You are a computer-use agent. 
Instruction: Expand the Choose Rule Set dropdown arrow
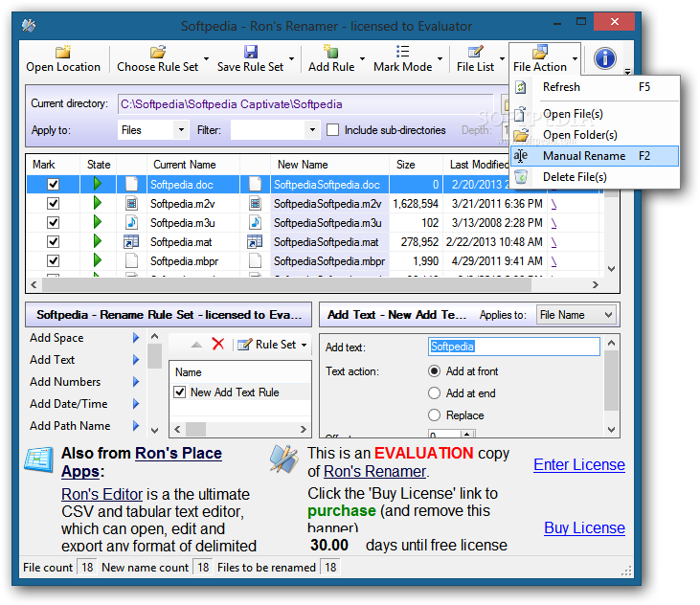(206, 58)
